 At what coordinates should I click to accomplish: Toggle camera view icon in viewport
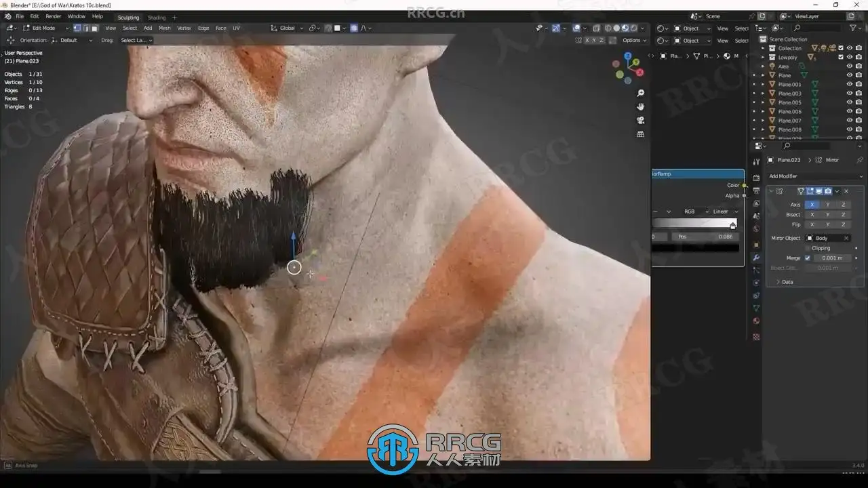click(640, 120)
